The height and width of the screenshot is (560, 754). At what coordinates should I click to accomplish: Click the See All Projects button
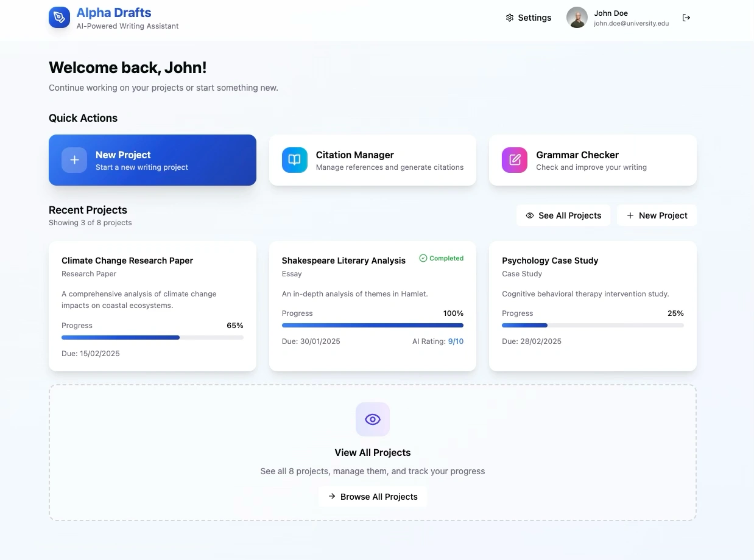tap(563, 215)
